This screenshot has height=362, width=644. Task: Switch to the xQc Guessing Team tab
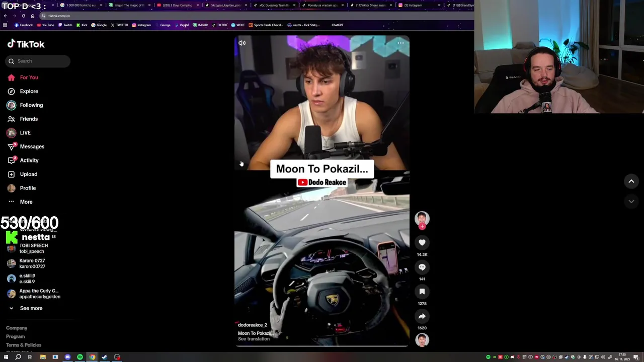click(x=274, y=6)
